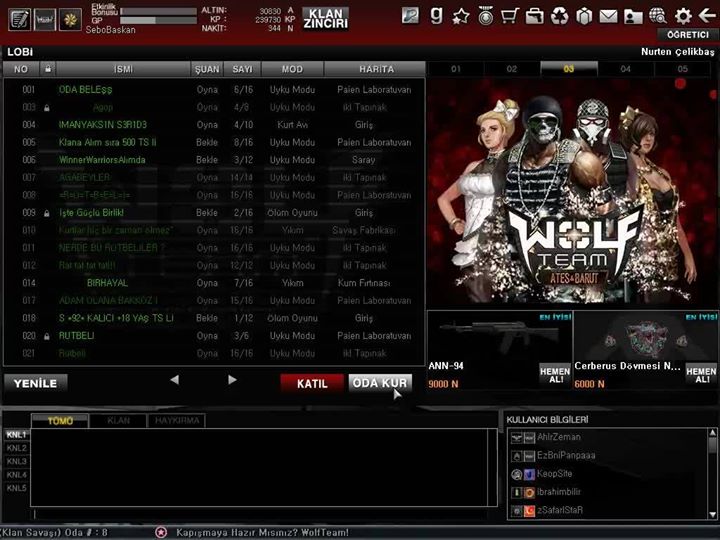Open the weapon briefcase inventory
Screen dimensions: 720x540
[x=534, y=17]
